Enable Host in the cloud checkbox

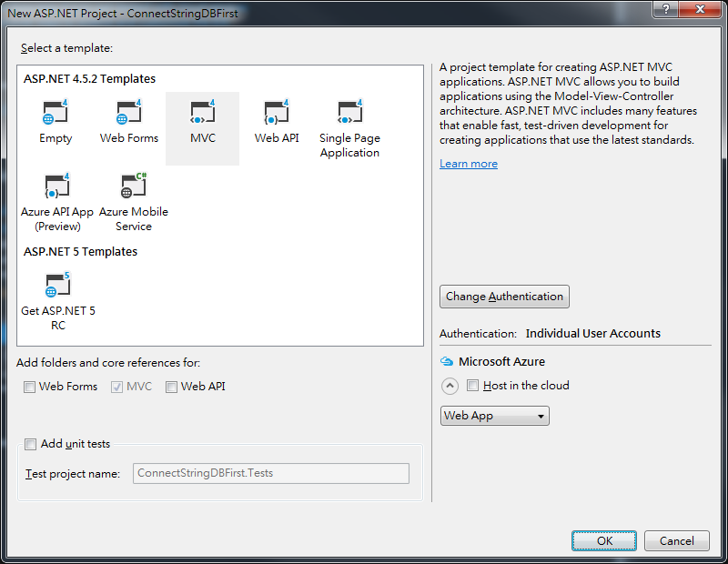472,386
